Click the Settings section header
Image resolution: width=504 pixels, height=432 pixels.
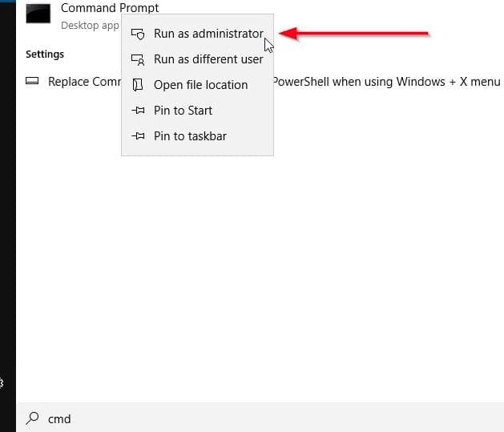pyautogui.click(x=45, y=55)
